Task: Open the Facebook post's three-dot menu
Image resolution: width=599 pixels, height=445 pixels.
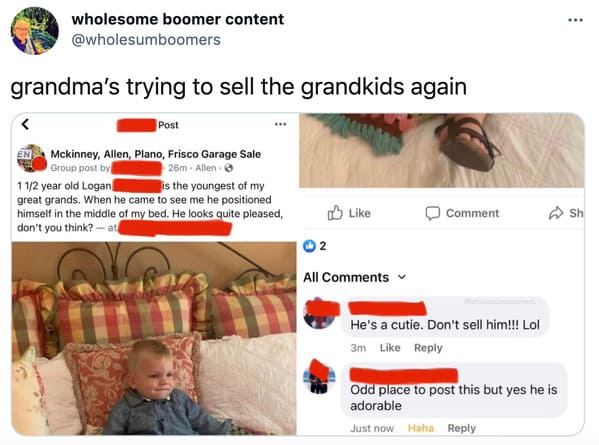Action: tap(280, 124)
